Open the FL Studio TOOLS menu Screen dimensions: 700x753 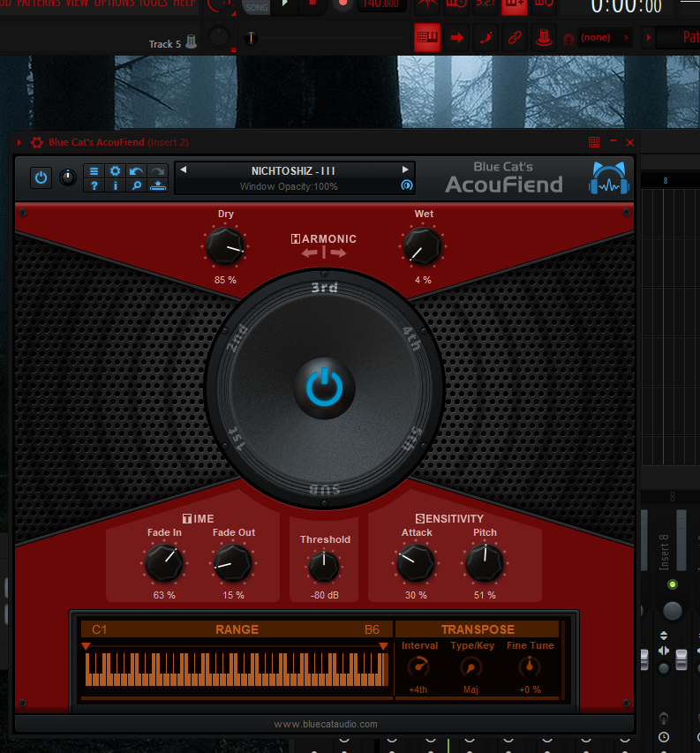tap(154, 4)
